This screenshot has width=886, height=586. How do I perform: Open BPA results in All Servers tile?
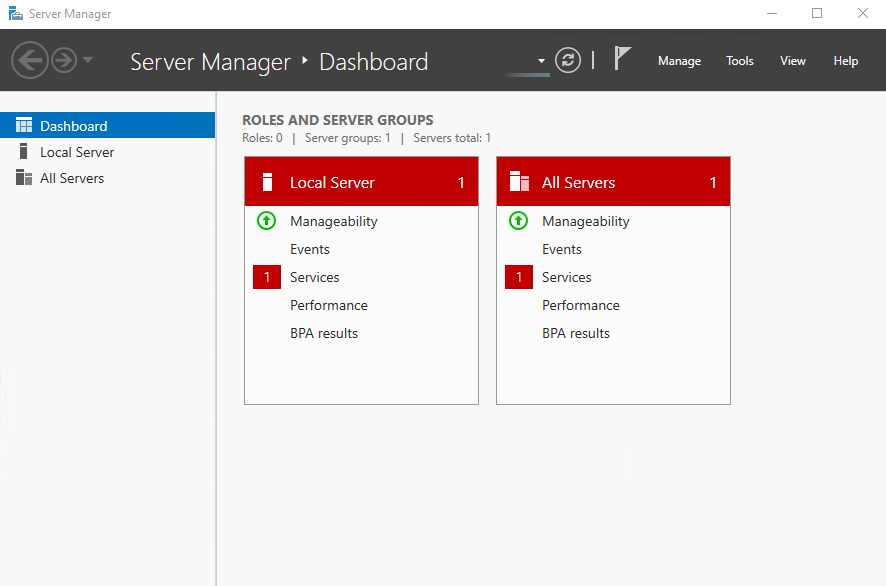576,333
